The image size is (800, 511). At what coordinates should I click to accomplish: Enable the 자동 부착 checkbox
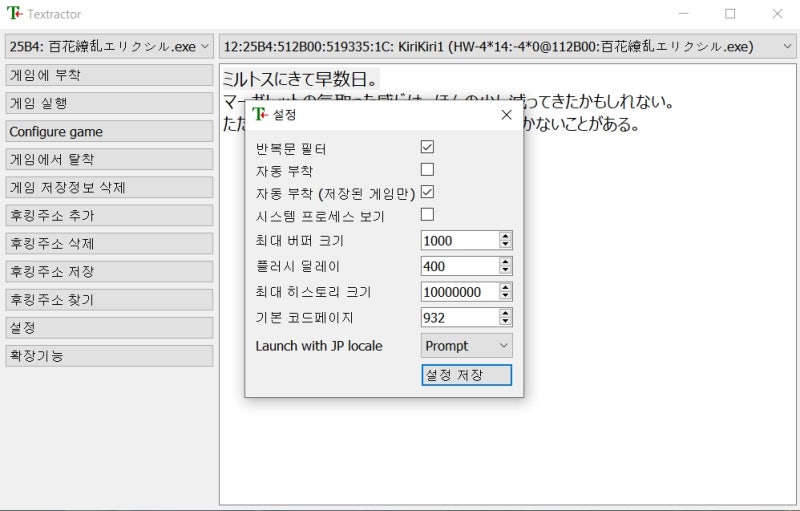click(428, 169)
